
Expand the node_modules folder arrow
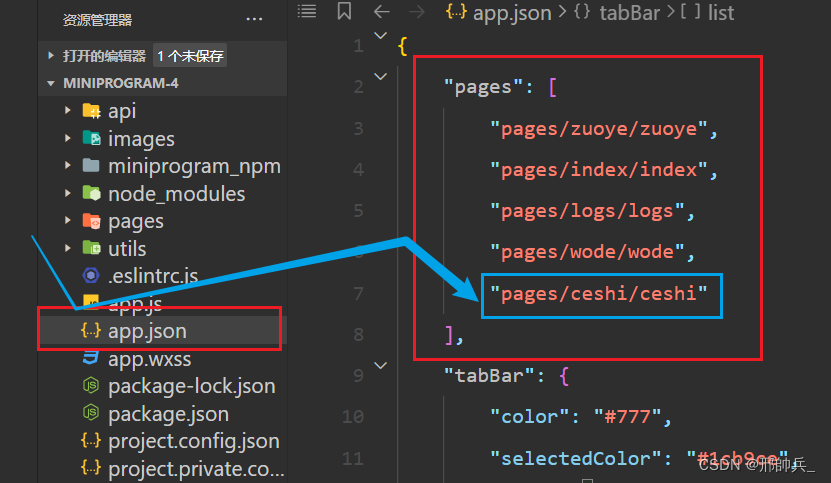[68, 193]
